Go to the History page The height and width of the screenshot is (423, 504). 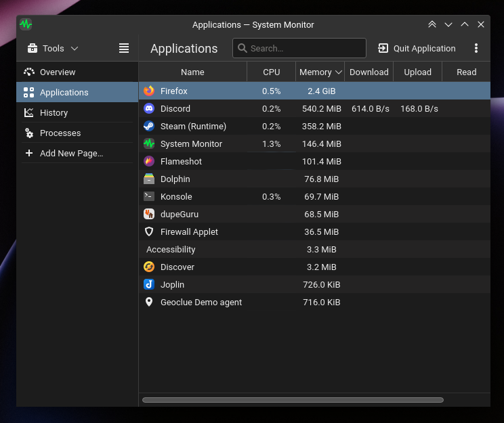[77, 113]
